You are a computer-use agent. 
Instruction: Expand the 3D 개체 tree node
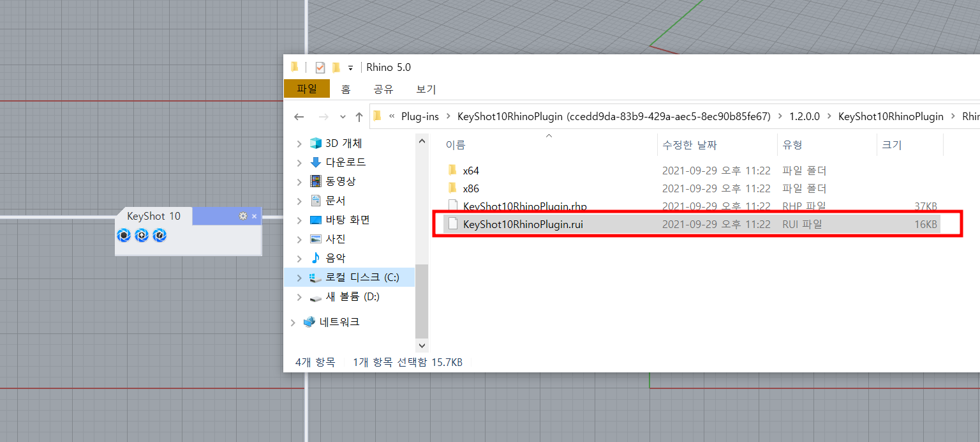click(299, 144)
